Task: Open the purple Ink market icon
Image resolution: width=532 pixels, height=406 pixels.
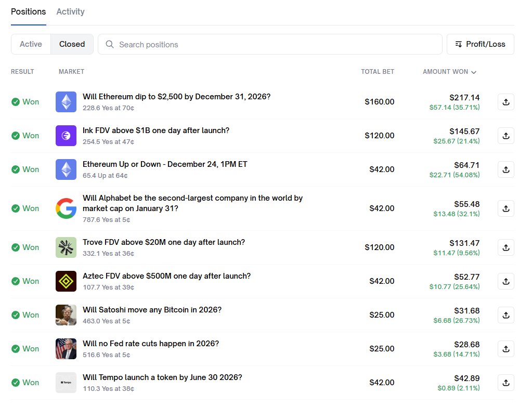Action: (66, 136)
